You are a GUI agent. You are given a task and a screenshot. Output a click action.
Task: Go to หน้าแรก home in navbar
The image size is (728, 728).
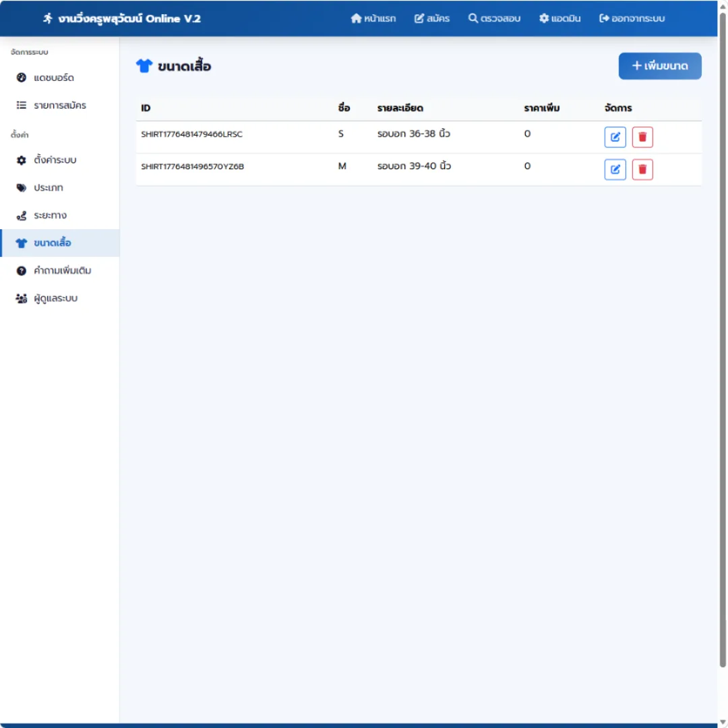coord(373,19)
